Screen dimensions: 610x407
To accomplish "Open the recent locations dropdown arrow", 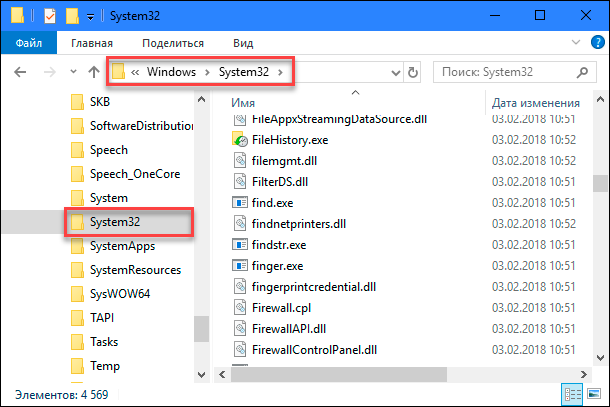I will [x=73, y=72].
